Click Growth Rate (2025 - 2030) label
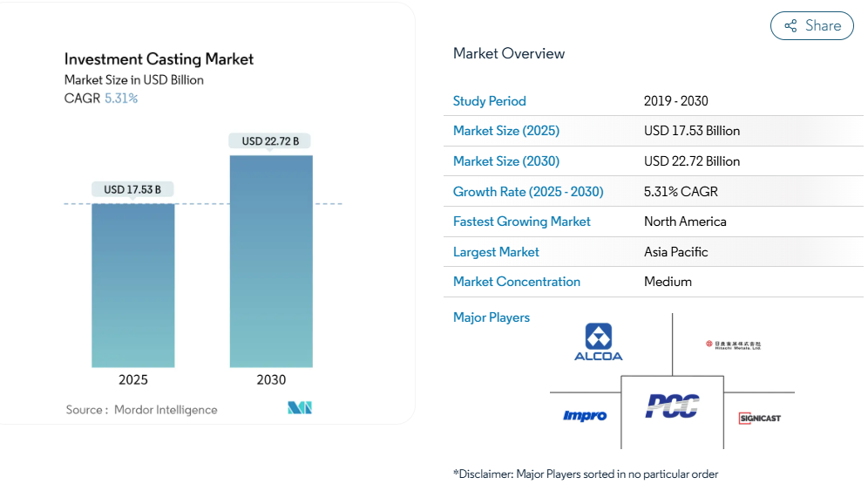The height and width of the screenshot is (491, 868). tap(528, 191)
